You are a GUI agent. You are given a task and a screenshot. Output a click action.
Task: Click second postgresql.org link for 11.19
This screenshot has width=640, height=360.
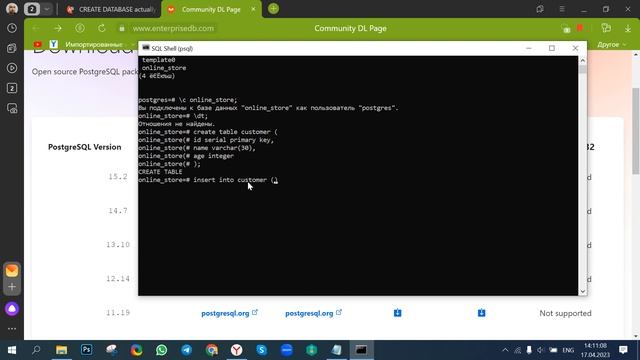313,313
